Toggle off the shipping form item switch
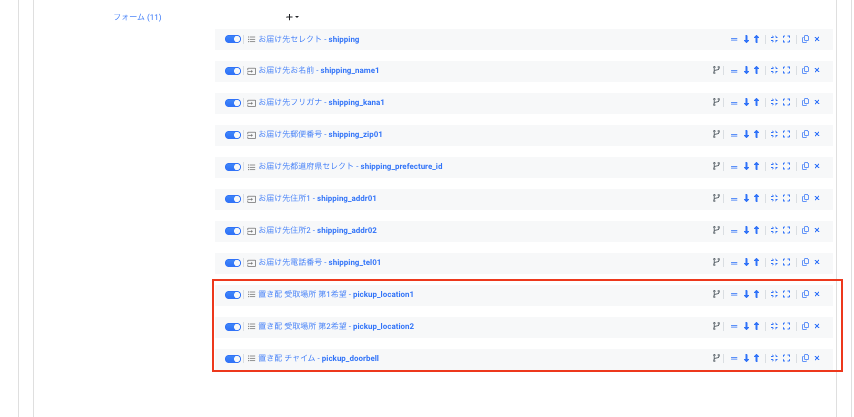 [233, 39]
